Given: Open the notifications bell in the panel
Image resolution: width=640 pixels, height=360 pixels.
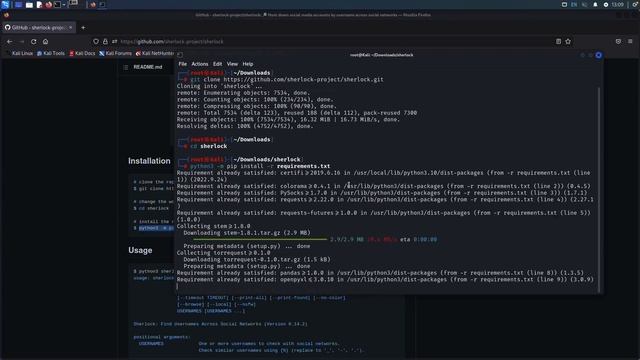Looking at the screenshot, I should tap(595, 4).
